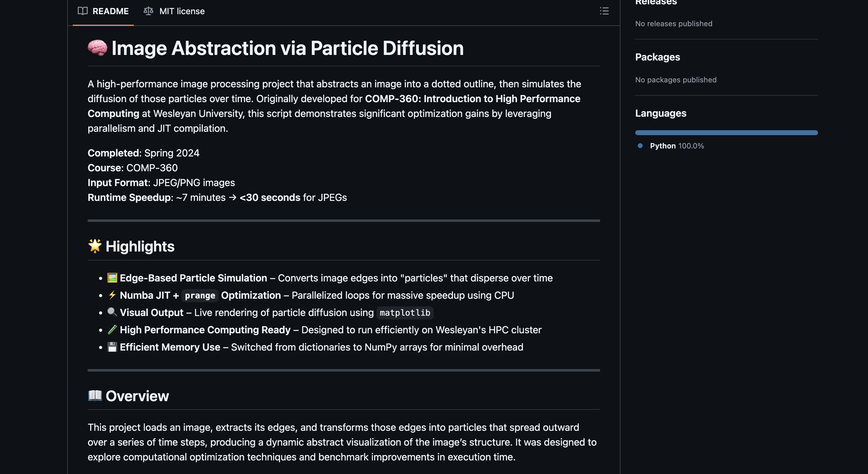
Task: Click the magnifying glass icon in Visual Output
Action: 112,312
